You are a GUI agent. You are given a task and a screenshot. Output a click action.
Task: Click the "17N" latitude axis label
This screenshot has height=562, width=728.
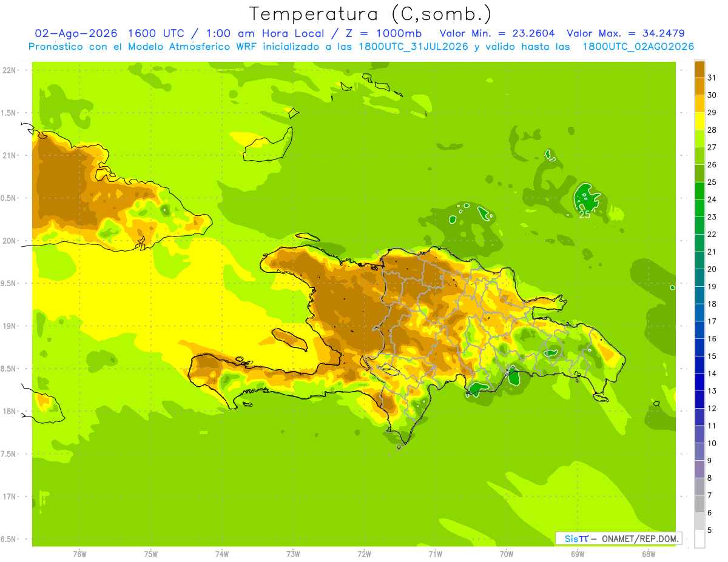pos(9,497)
